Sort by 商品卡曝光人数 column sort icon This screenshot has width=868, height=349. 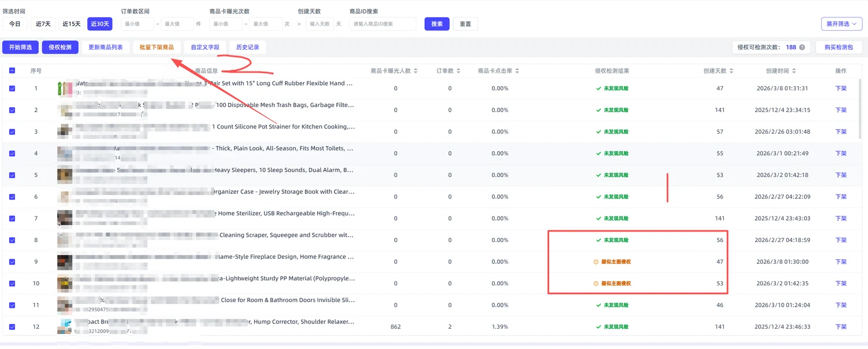[x=417, y=71]
